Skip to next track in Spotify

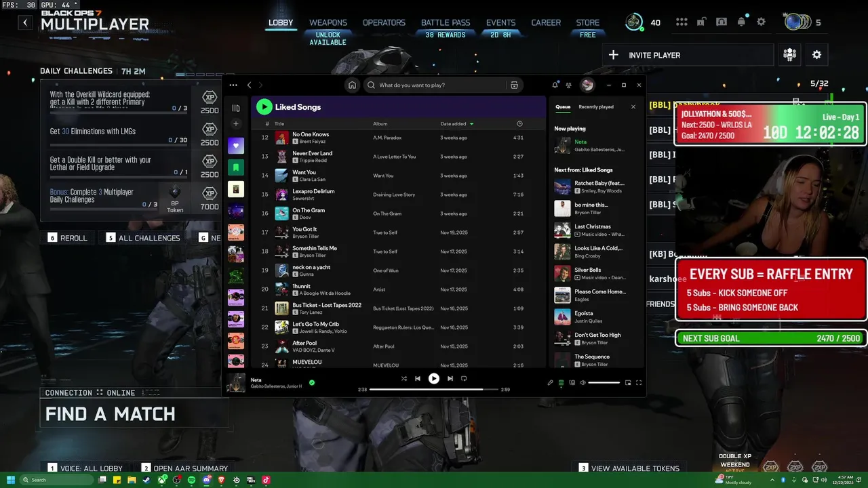tap(450, 379)
